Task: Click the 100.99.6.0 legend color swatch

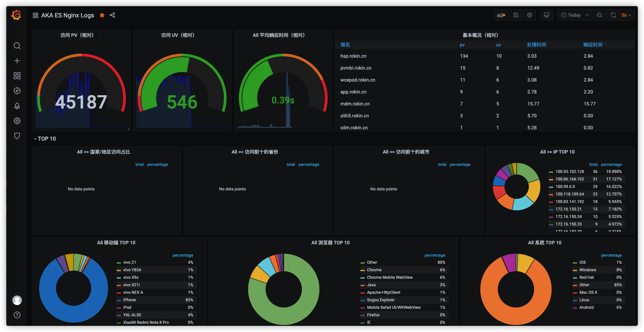Action: (551, 187)
